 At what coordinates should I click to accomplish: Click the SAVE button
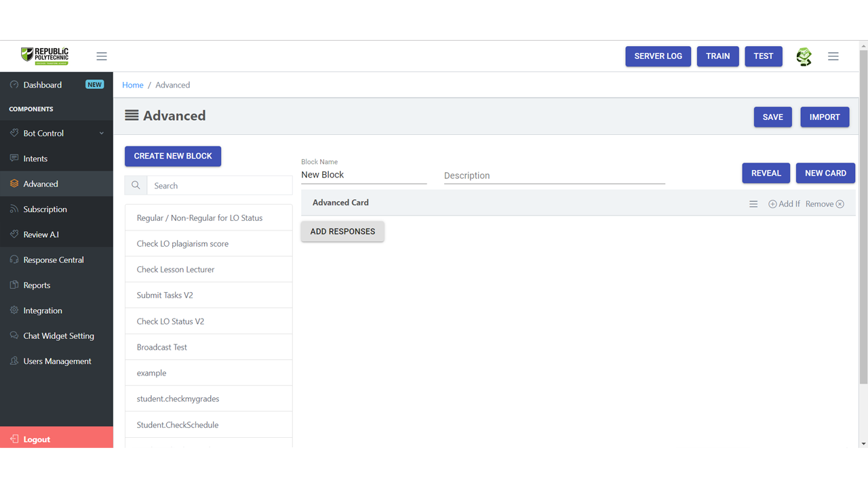point(772,117)
